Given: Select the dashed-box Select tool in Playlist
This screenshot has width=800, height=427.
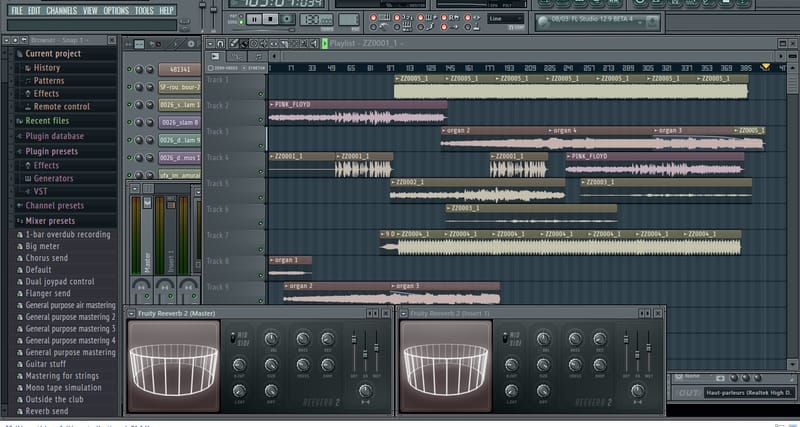Looking at the screenshot, I should click(293, 44).
